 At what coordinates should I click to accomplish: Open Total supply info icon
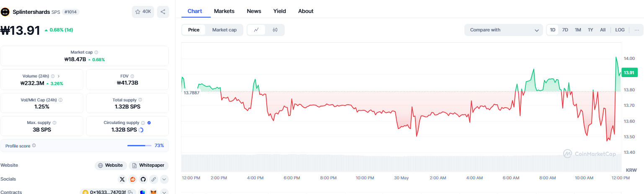click(140, 100)
